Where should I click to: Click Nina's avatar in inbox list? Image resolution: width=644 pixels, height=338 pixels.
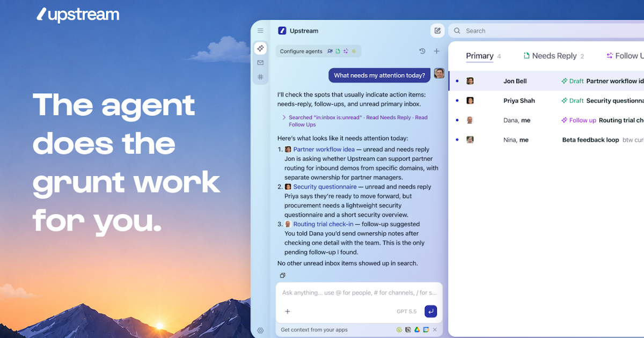pyautogui.click(x=470, y=139)
